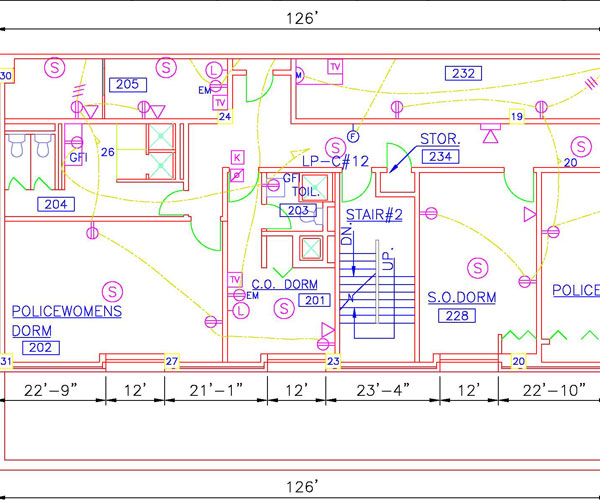Select room number tag 232
The image size is (600, 500).
[463, 73]
